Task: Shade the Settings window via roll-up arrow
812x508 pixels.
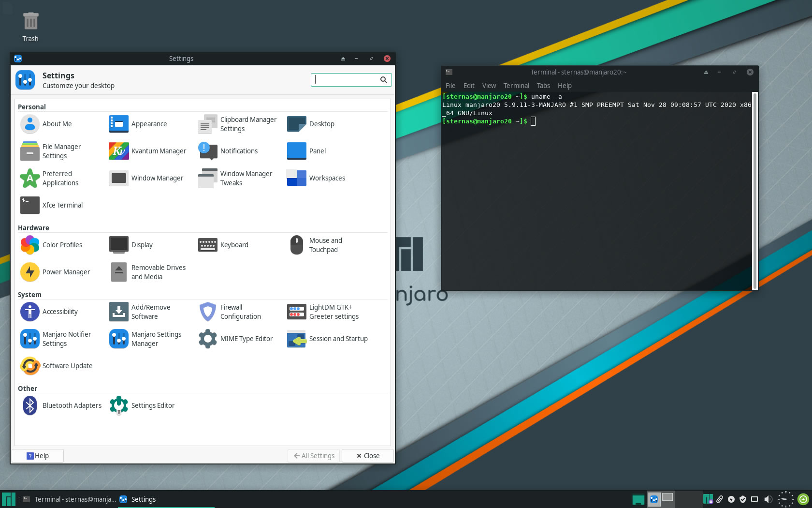Action: pyautogui.click(x=343, y=59)
